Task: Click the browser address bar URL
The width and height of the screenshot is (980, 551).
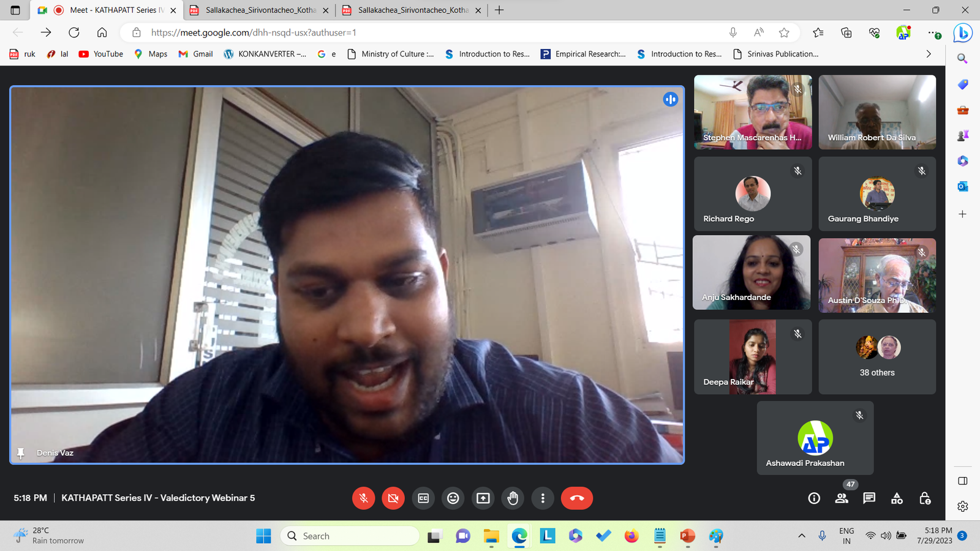Action: [254, 32]
